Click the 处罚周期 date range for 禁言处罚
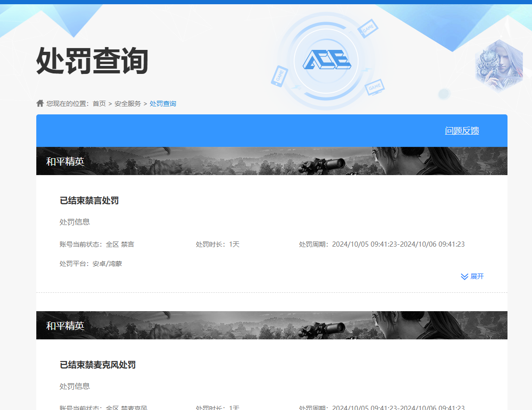Viewport: 532px width, 410px height. (398, 244)
